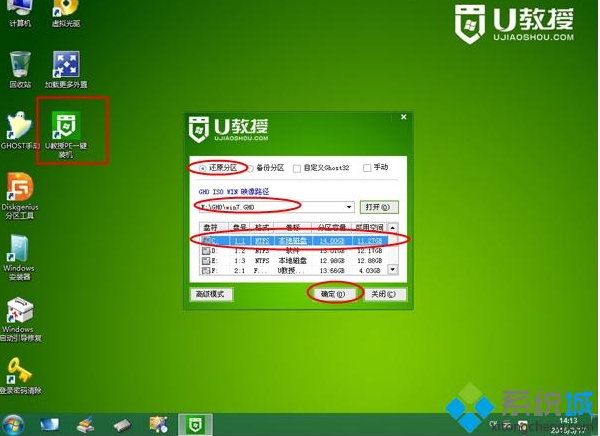
Task: Open the Windows 安装器 desktop icon
Action: click(19, 257)
